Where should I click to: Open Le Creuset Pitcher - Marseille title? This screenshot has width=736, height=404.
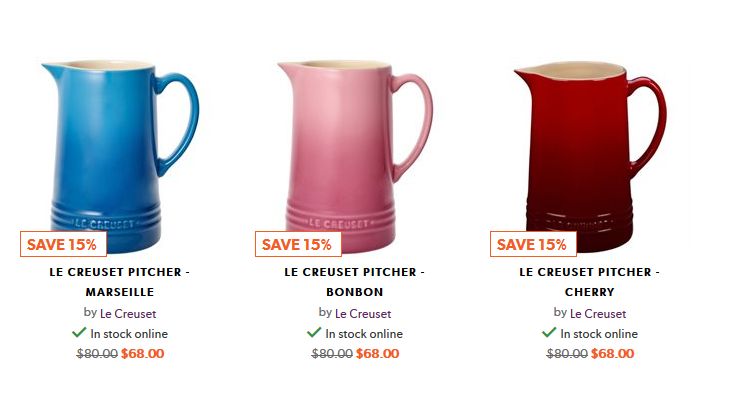[120, 282]
